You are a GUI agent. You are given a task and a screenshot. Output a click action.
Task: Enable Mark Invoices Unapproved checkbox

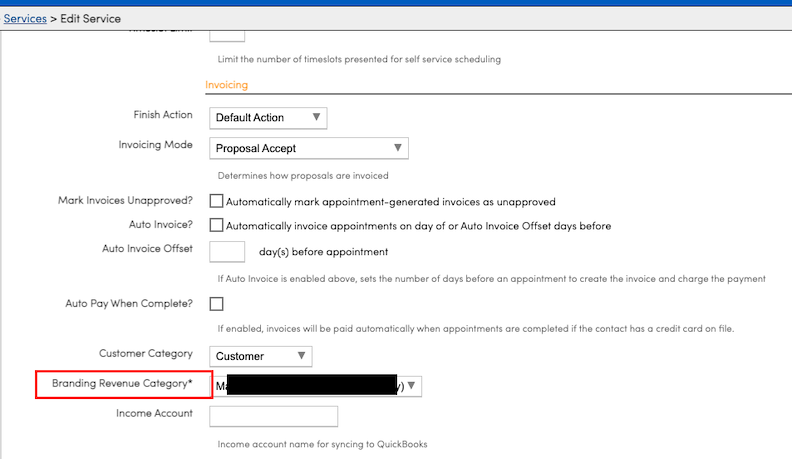216,201
